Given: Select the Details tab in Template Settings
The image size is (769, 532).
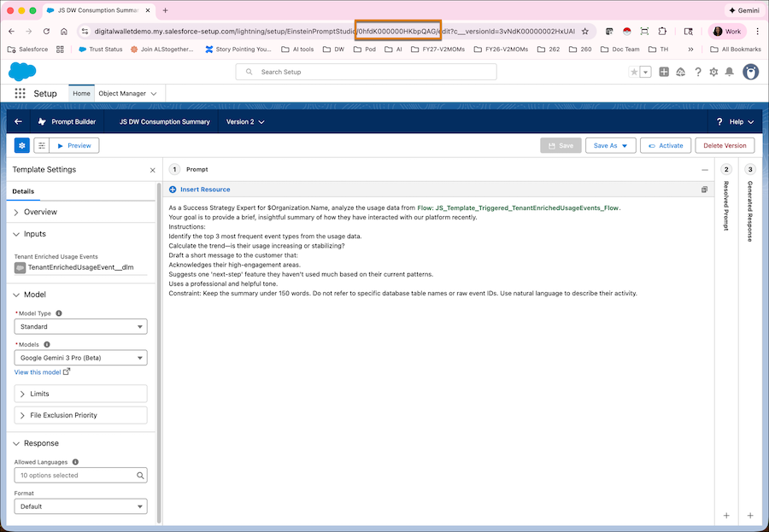Looking at the screenshot, I should (x=23, y=191).
